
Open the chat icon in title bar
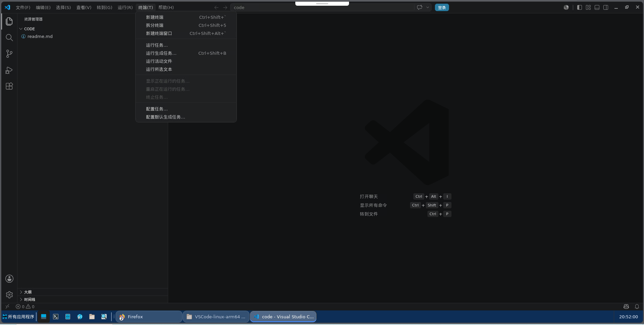(419, 7)
